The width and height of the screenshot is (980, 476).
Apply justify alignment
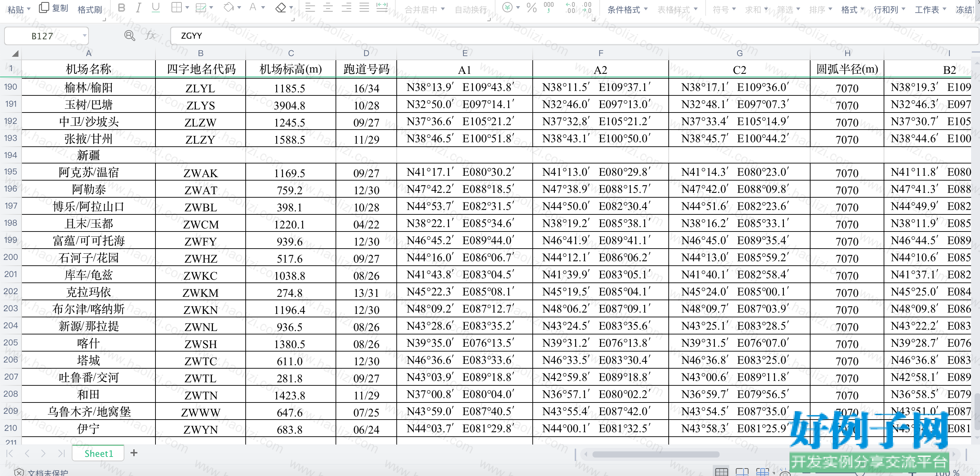tap(364, 8)
